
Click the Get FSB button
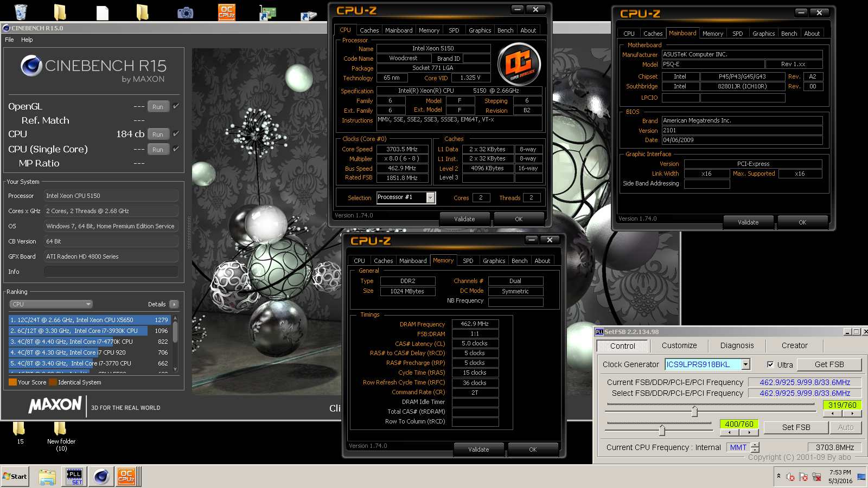click(x=829, y=364)
